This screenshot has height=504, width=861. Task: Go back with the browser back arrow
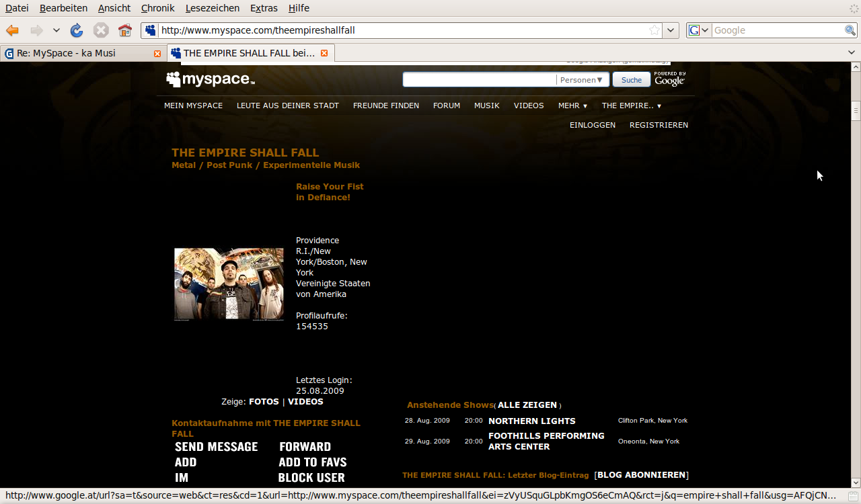12,30
